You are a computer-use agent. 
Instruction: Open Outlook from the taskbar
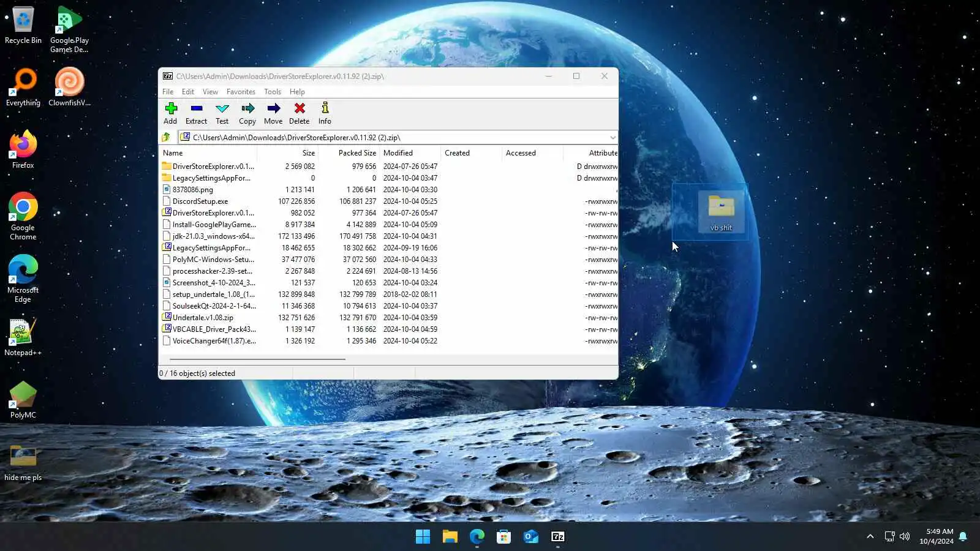click(x=530, y=537)
